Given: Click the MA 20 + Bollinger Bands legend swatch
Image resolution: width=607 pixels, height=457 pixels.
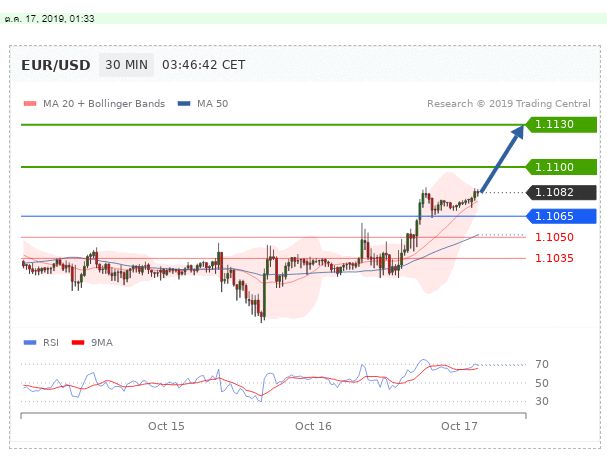Looking at the screenshot, I should tap(30, 104).
